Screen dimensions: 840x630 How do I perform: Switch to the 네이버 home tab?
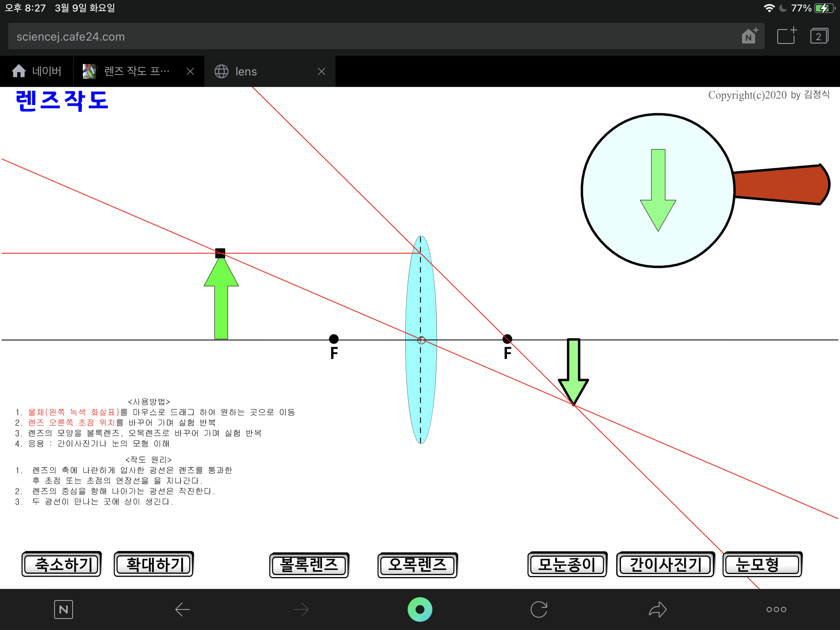37,71
